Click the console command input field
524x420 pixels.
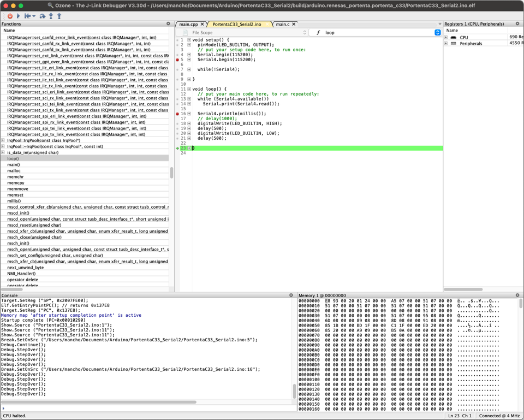point(147,408)
